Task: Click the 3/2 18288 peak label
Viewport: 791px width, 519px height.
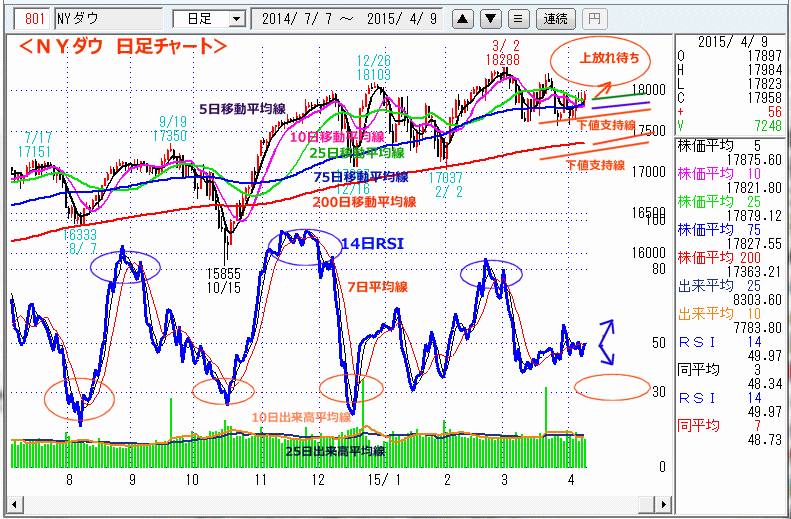Action: tap(504, 53)
